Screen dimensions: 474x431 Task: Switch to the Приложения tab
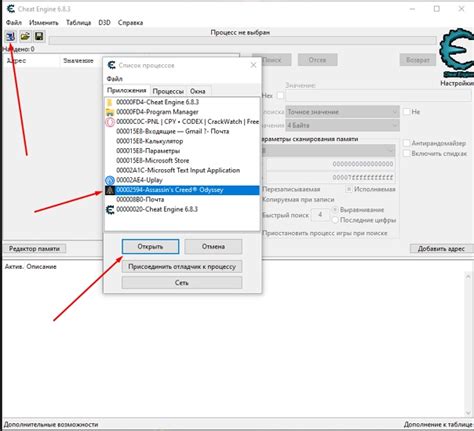coord(127,90)
